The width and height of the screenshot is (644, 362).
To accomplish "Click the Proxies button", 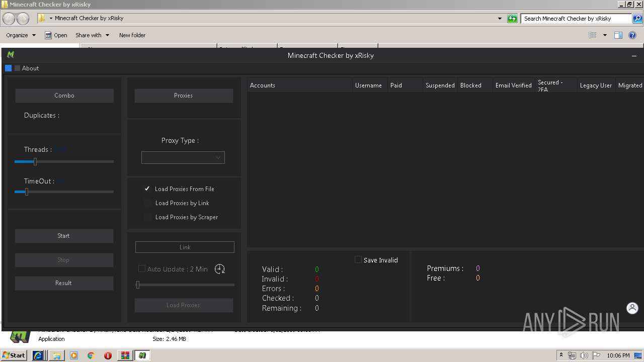I will click(x=184, y=96).
